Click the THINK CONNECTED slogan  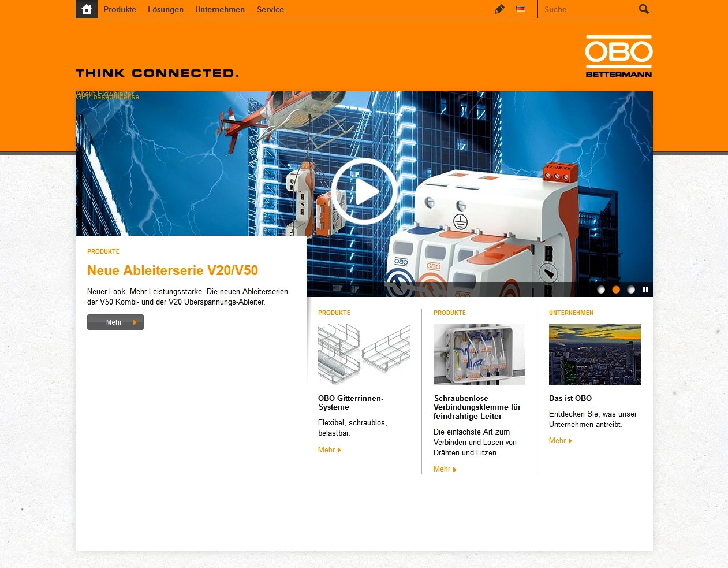click(x=157, y=73)
